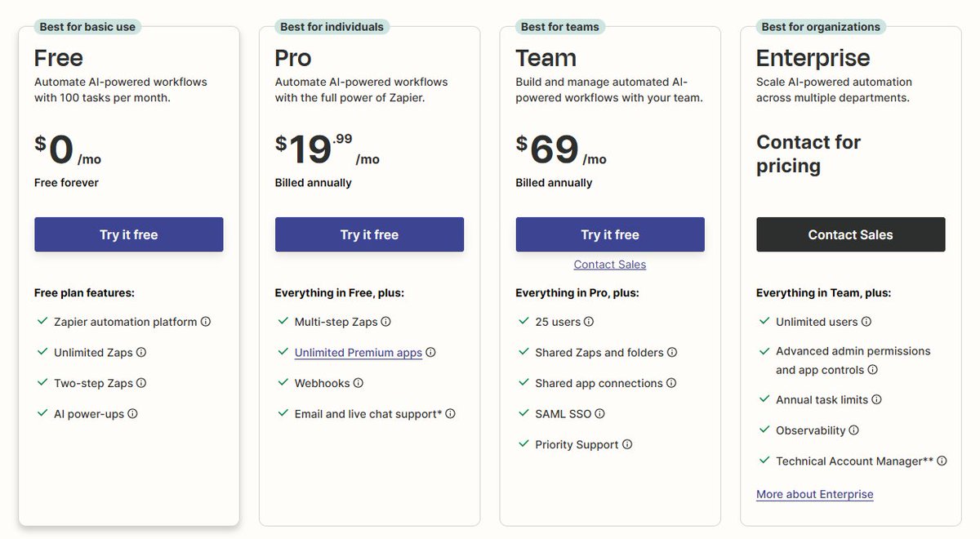Show info for Technical Account Manager
Screen dimensions: 980x539
942,461
